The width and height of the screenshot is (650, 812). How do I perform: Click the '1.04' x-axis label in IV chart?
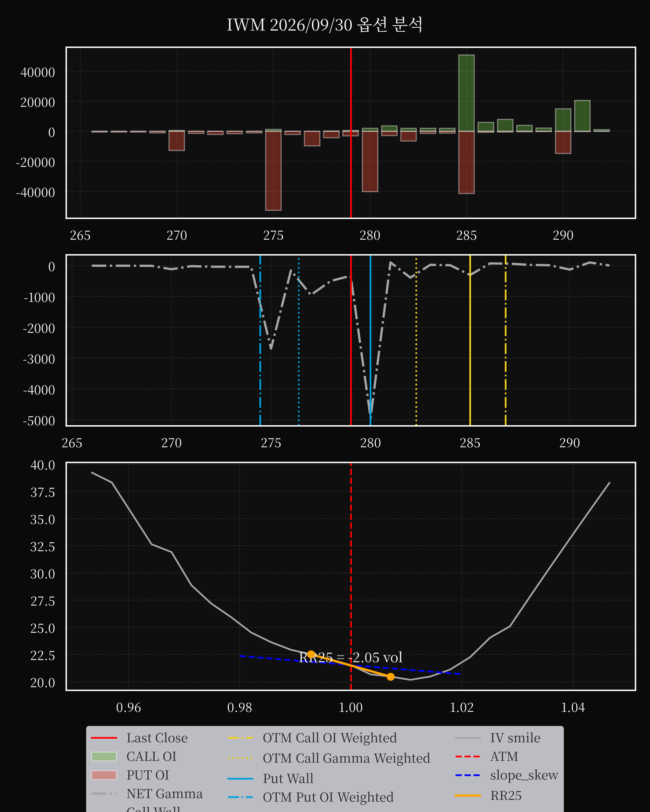pos(573,708)
